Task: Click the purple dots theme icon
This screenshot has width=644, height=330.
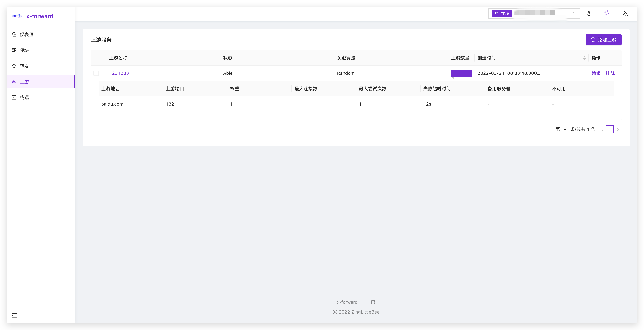Action: 607,13
